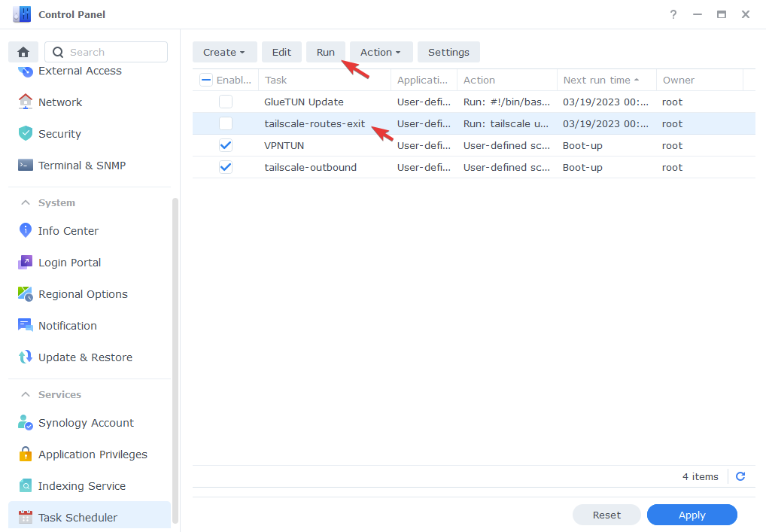Screen dimensions: 766x532
Task: Click the Login Portal icon
Action: click(x=26, y=263)
